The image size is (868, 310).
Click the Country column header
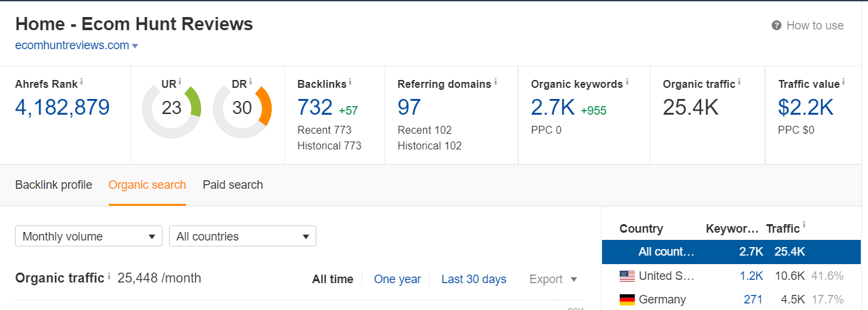641,229
